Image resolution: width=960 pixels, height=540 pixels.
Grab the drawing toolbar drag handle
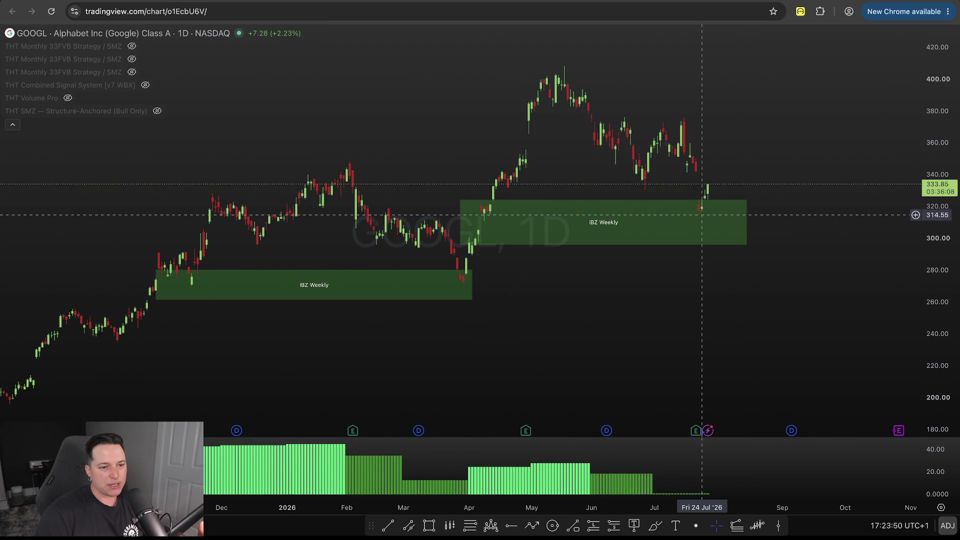pos(370,525)
